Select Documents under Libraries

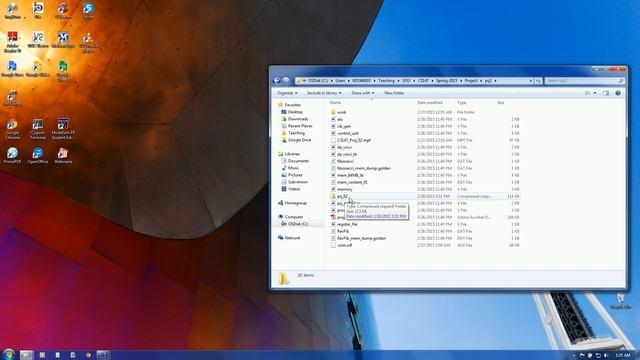pyautogui.click(x=298, y=161)
